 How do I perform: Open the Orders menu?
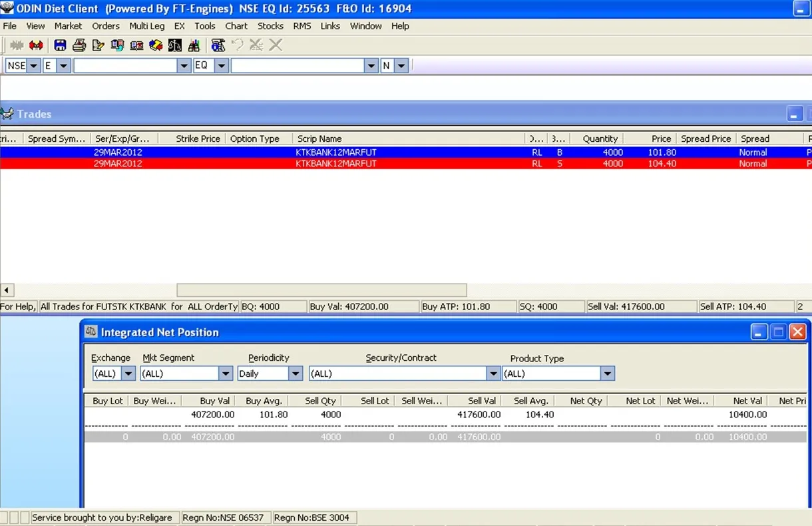[106, 26]
